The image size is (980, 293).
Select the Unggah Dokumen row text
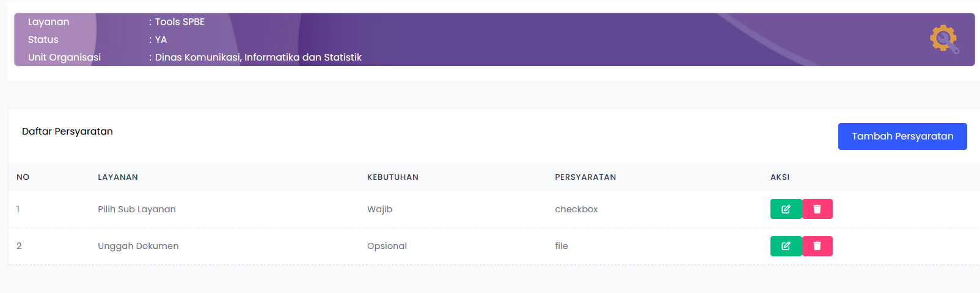138,246
